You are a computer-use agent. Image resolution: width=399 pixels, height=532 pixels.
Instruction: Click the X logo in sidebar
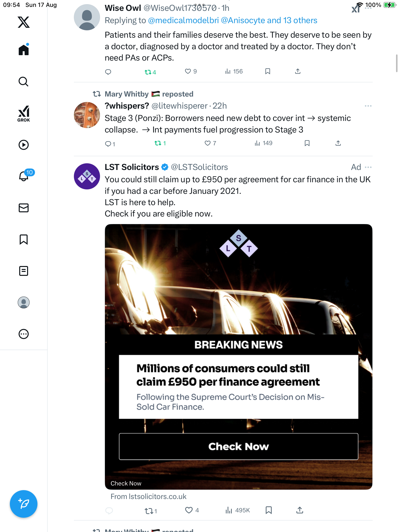point(24,22)
